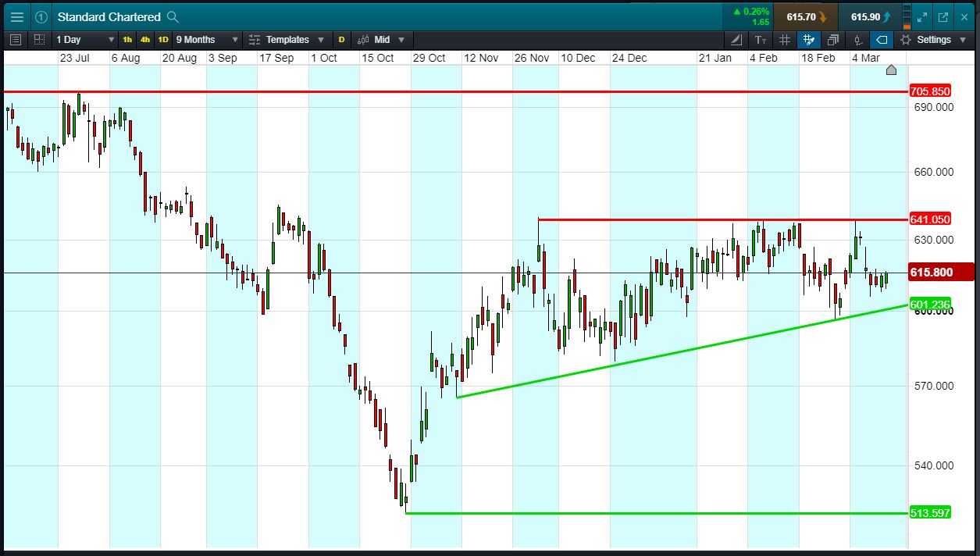This screenshot has height=556, width=980.
Task: Click the drawings layering icon next to grid tools
Action: click(x=832, y=39)
